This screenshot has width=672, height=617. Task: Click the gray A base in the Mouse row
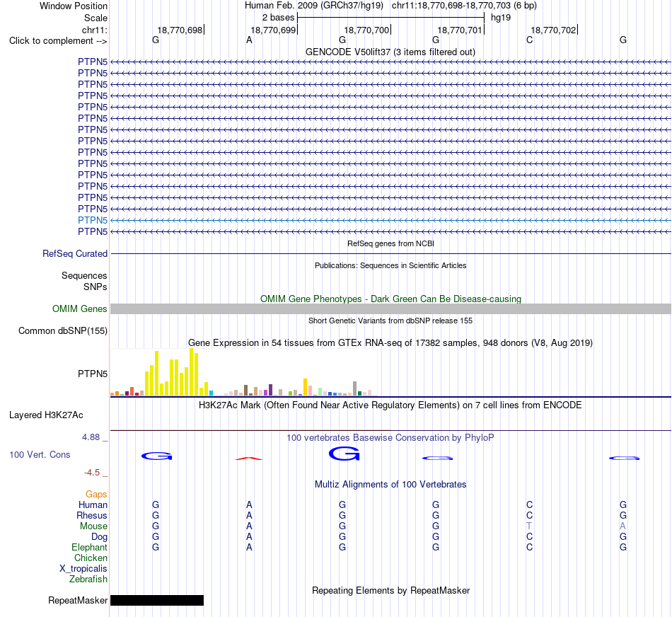[622, 526]
